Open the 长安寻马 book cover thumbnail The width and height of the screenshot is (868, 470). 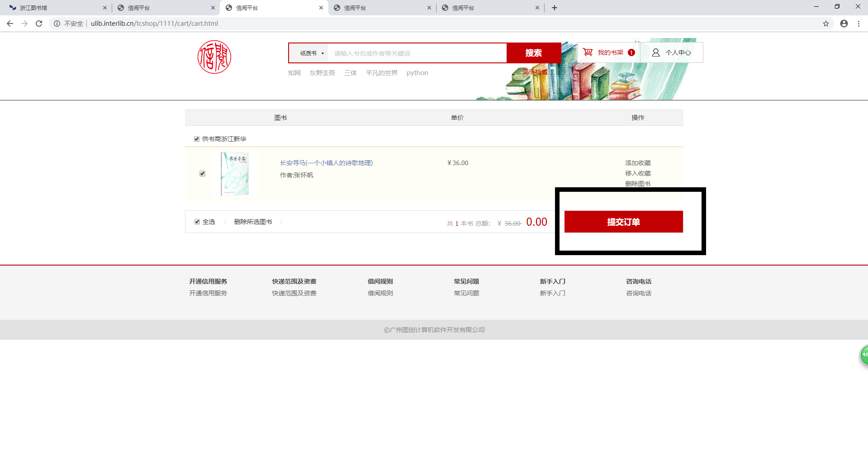coord(235,174)
